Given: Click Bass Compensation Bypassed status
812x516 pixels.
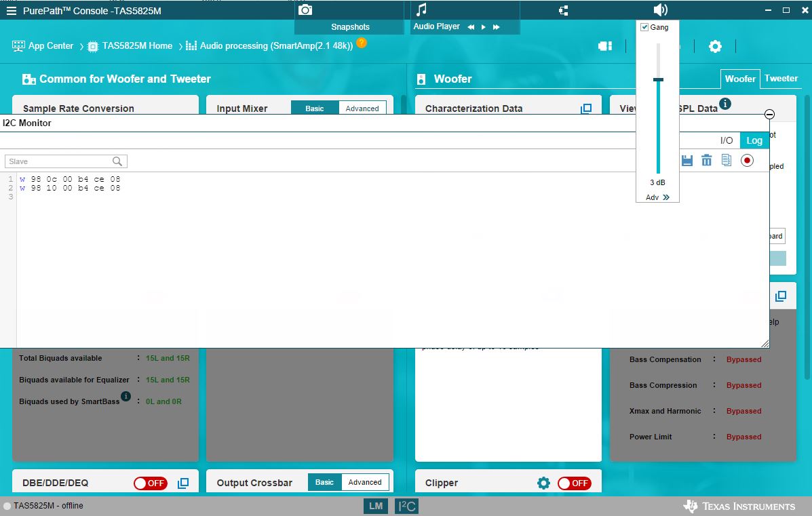Looking at the screenshot, I should [743, 359].
